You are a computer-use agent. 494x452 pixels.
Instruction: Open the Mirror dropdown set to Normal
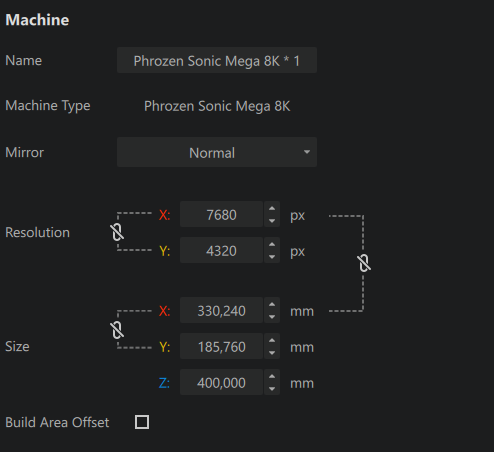tap(217, 152)
